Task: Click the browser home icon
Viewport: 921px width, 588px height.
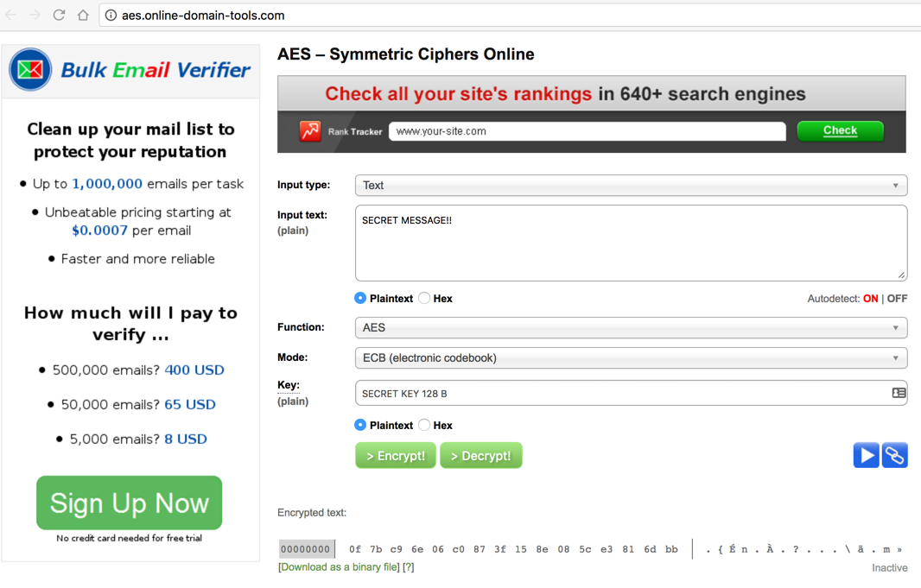Action: point(83,15)
